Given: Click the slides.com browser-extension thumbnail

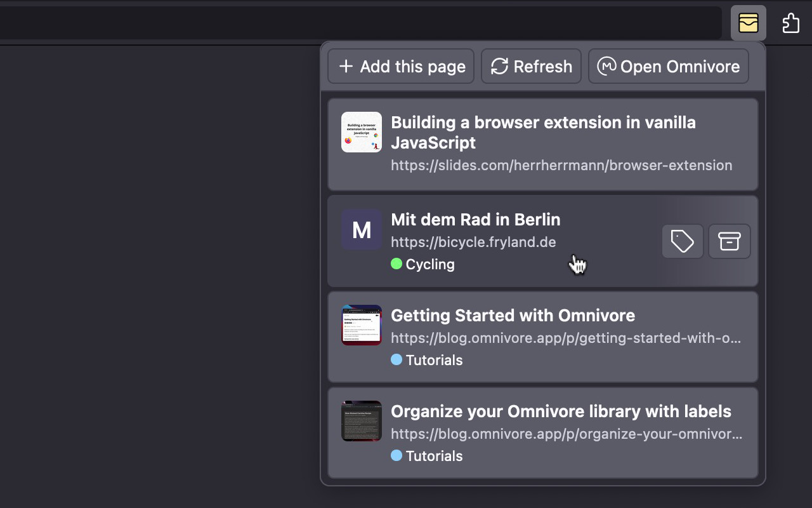Looking at the screenshot, I should pyautogui.click(x=362, y=132).
